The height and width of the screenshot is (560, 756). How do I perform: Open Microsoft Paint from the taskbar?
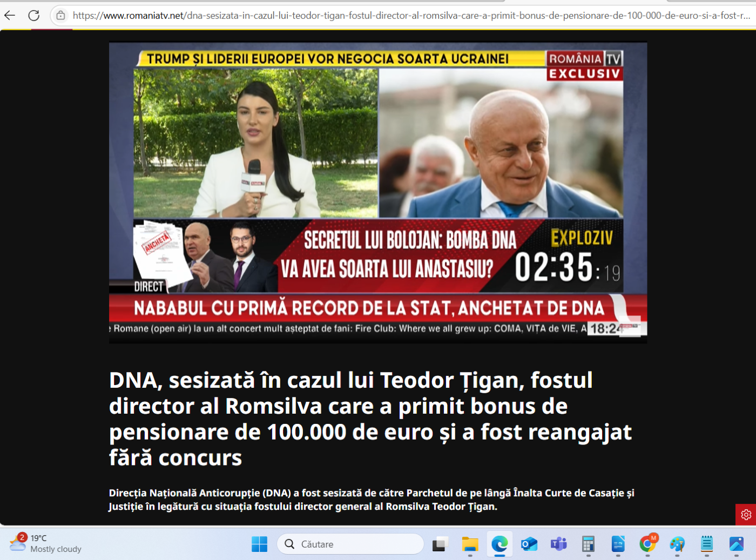[x=678, y=544]
